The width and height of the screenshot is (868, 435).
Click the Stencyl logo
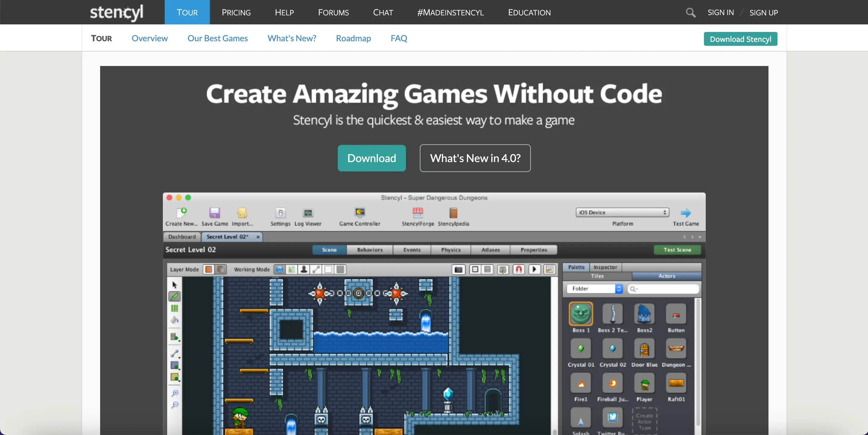click(x=117, y=12)
